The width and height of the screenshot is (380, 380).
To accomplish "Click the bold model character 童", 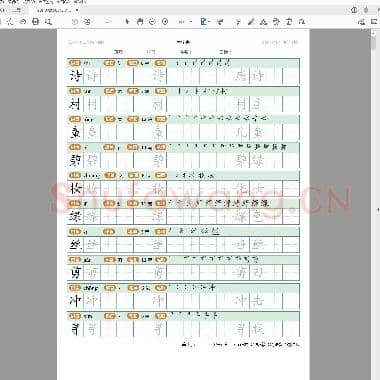I will (x=75, y=132).
